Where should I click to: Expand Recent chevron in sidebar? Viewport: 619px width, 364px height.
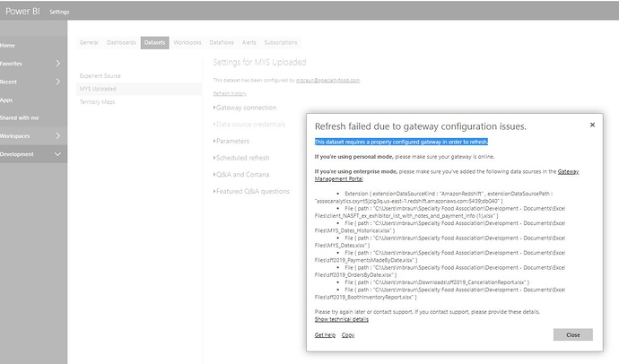[58, 82]
